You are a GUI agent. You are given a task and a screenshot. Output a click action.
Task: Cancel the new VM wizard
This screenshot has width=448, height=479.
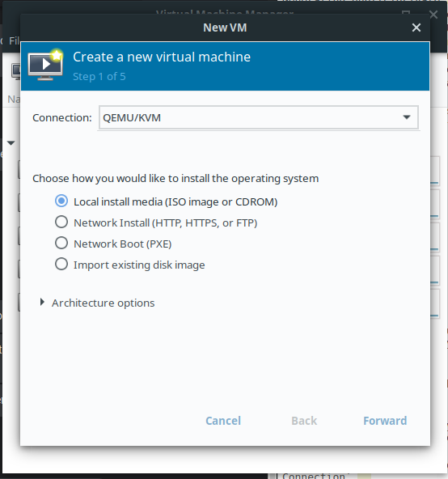click(x=223, y=421)
